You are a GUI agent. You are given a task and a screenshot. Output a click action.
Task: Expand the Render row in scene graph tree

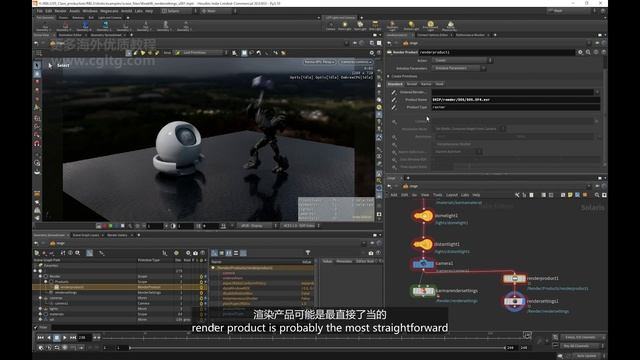tap(40, 276)
